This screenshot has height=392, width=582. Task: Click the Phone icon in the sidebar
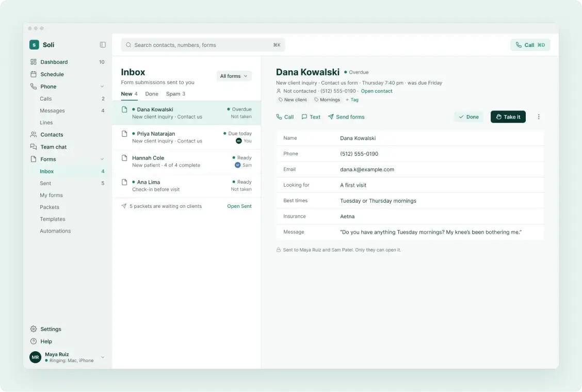coord(34,86)
